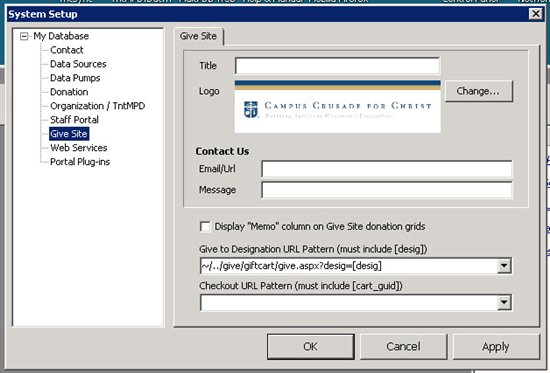
Task: Open the Checkout URL Pattern dropdown arrow
Action: [x=504, y=302]
